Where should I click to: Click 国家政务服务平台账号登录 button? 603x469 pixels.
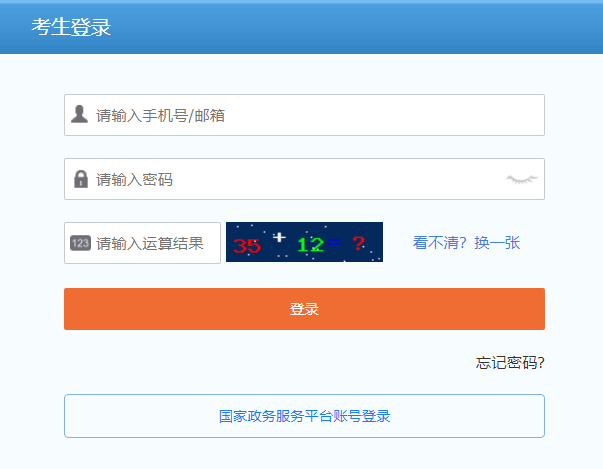[x=304, y=416]
